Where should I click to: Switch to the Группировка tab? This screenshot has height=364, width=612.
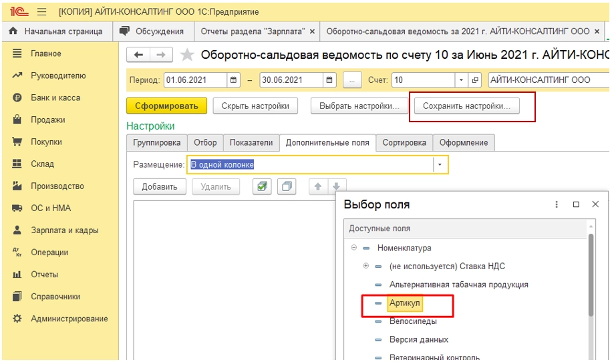point(157,143)
